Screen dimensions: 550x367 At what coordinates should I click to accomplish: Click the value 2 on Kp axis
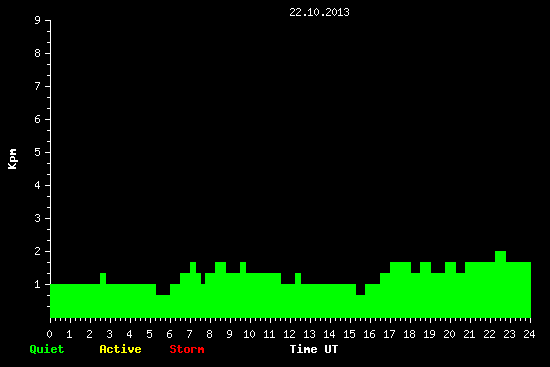(38, 251)
